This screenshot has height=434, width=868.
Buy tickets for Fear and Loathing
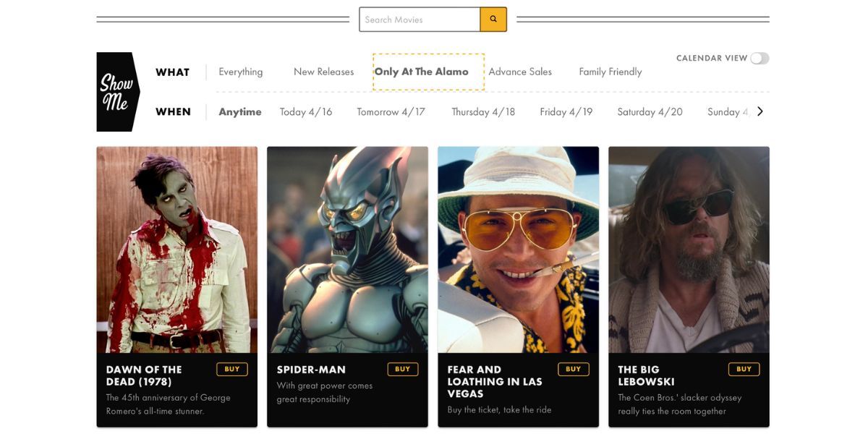(573, 369)
